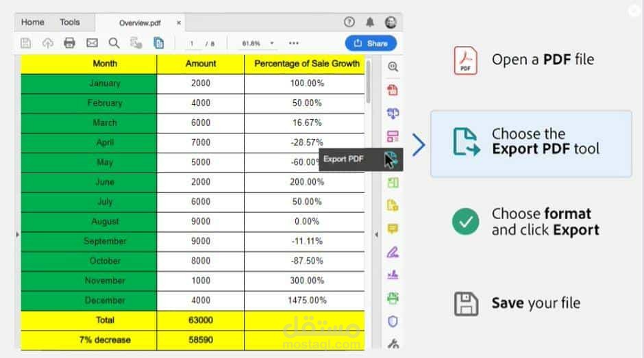Click the Month column header
Viewport: 644px width, 358px height.
88,64
